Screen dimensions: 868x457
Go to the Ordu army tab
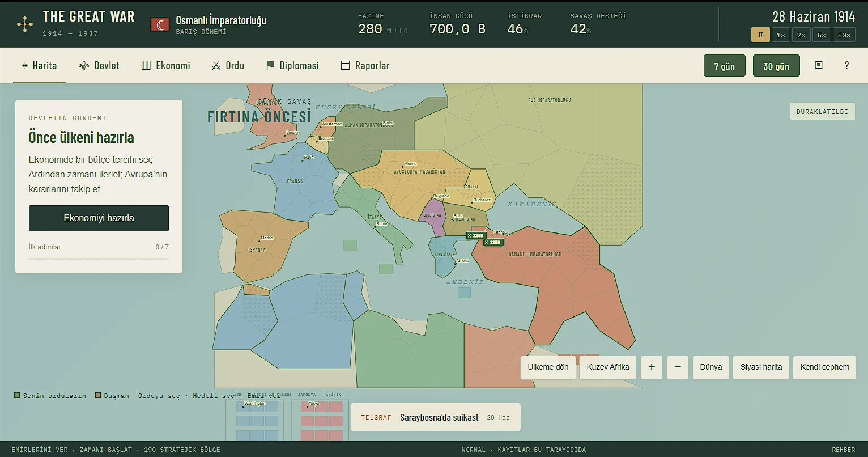click(x=228, y=65)
